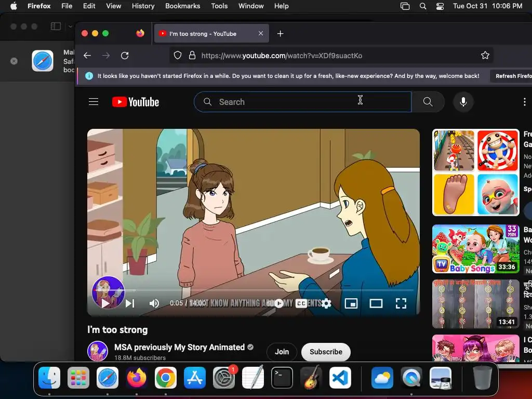Screen dimensions: 532x399
Task: Launch Google Chrome from the Dock
Action: [x=166, y=378]
